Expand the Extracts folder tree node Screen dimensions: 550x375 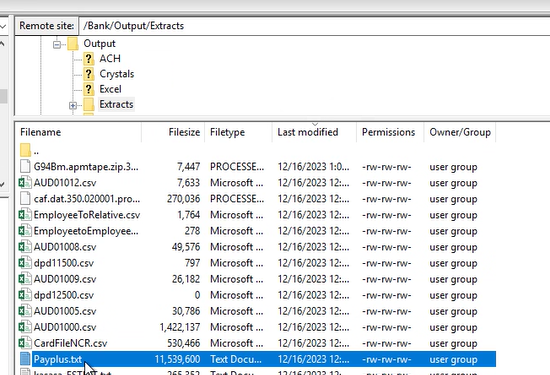73,105
